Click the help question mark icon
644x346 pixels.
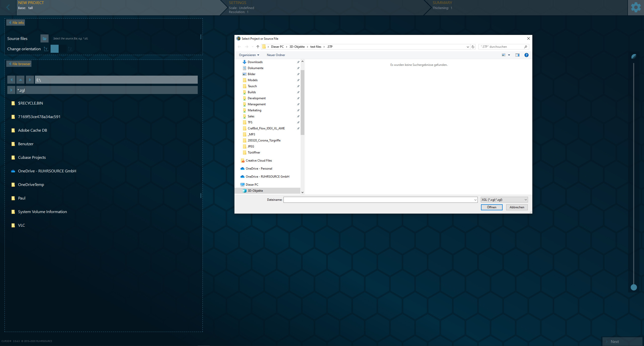(526, 55)
